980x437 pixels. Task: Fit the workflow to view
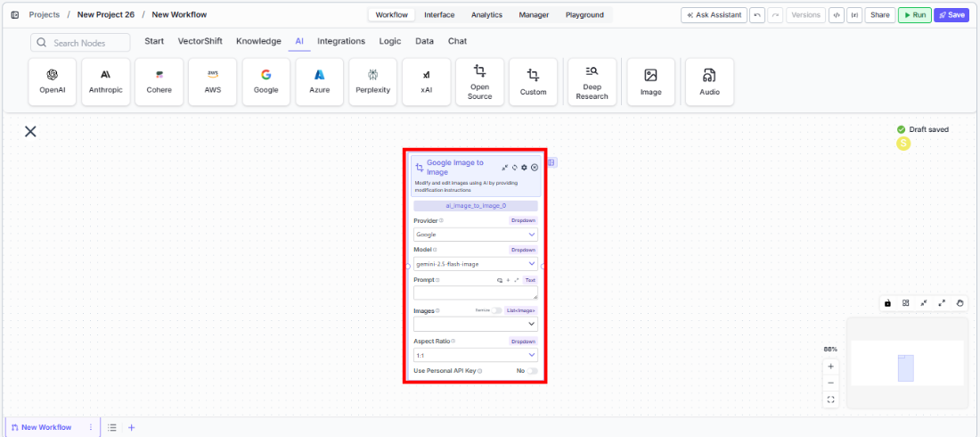coord(830,399)
